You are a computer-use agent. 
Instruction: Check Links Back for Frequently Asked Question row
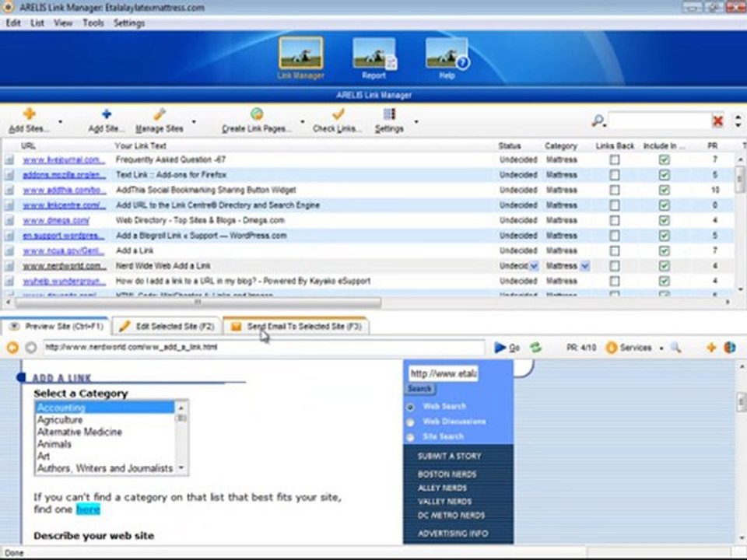point(615,160)
